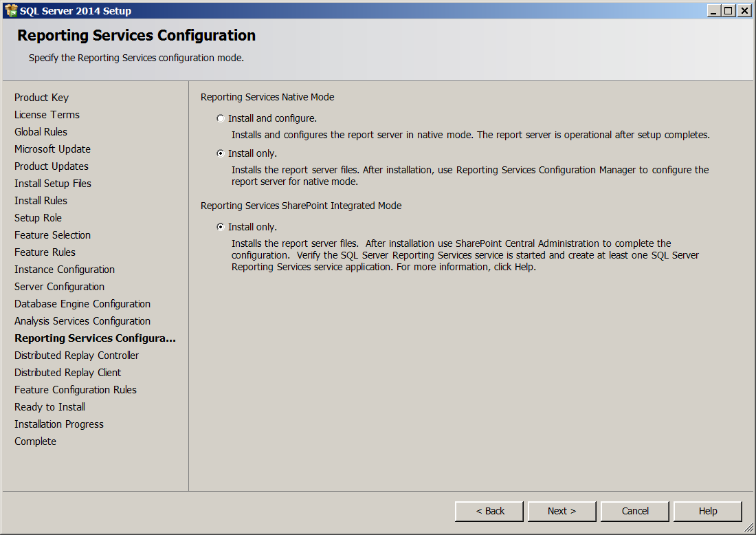Select Native Mode 'Install only' radio
756x535 pixels.
(221, 153)
